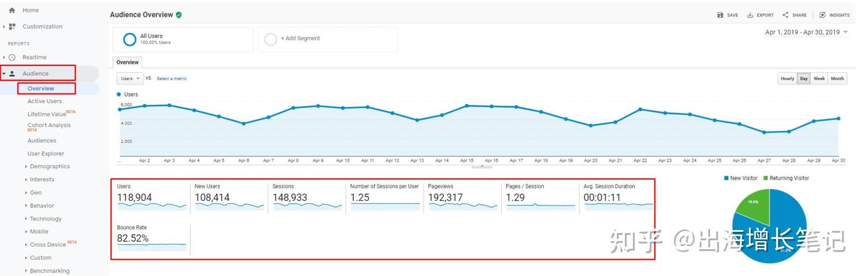Click the Realtime clock icon
Screen dimensions: 868x276
12,57
